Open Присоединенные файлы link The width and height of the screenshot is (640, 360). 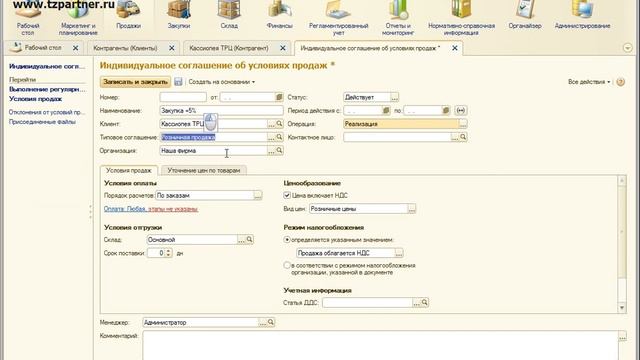(42, 122)
